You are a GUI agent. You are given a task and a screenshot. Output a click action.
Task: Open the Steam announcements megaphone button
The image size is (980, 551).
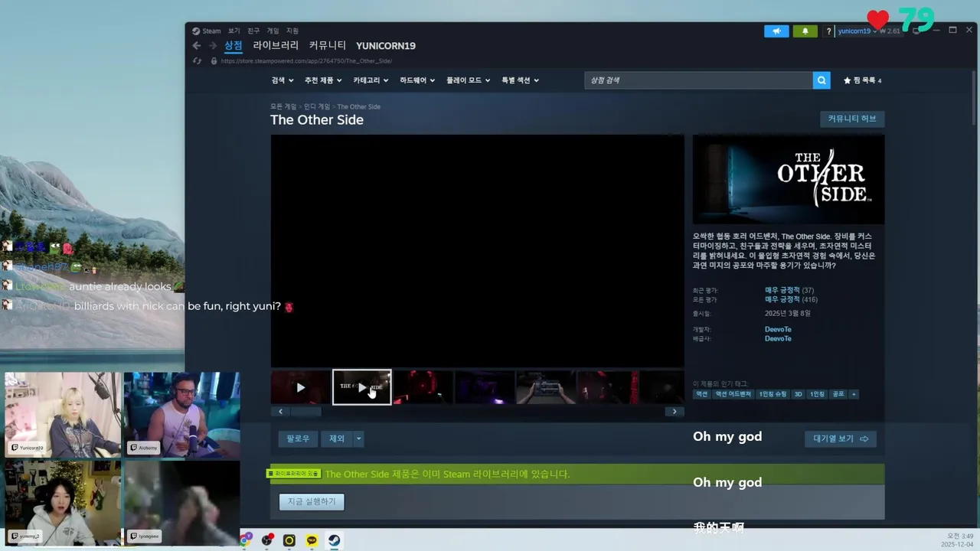pos(776,31)
